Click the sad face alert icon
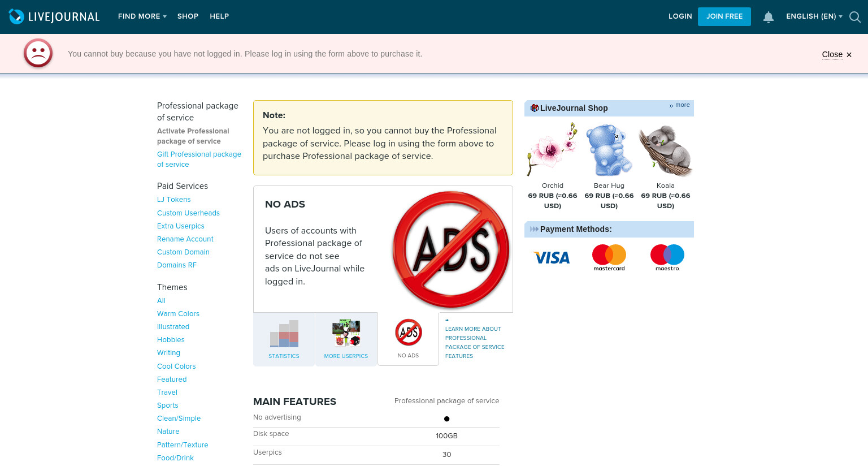Viewport: 868px width, 466px height. pyautogui.click(x=38, y=53)
